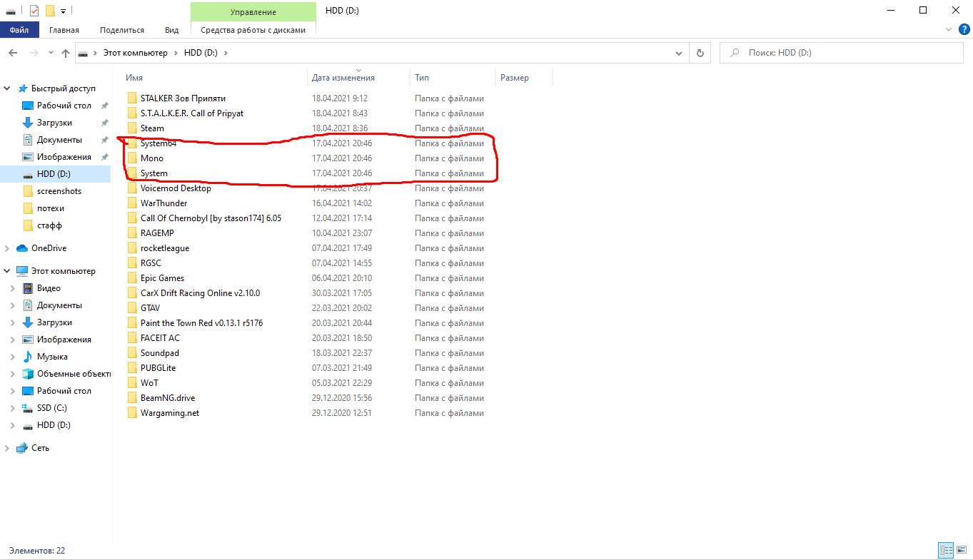Click HDD (D:) breadcrumb in address bar
Image resolution: width=973 pixels, height=560 pixels.
tap(201, 53)
